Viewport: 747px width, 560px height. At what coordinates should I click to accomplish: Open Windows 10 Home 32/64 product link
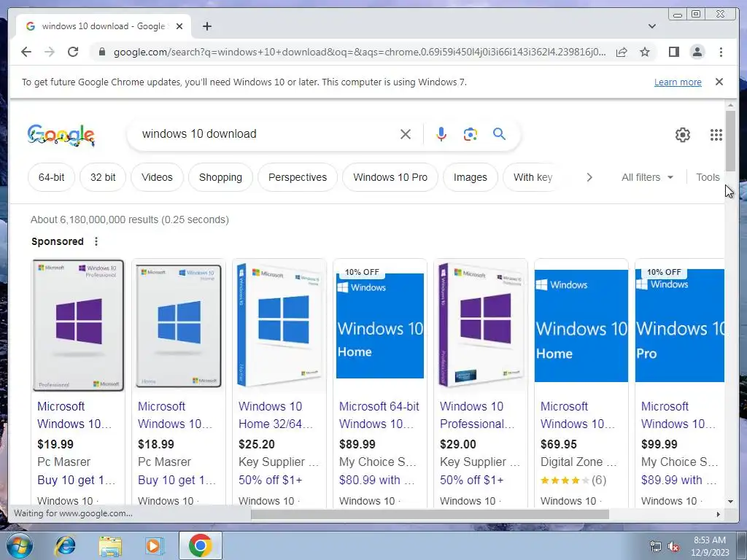(x=275, y=415)
